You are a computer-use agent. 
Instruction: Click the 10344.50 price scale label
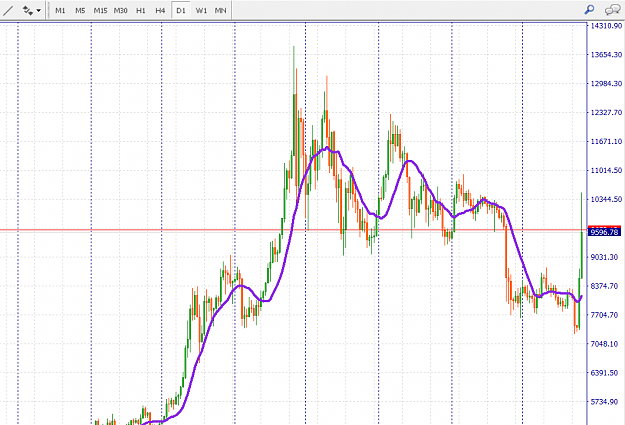606,199
